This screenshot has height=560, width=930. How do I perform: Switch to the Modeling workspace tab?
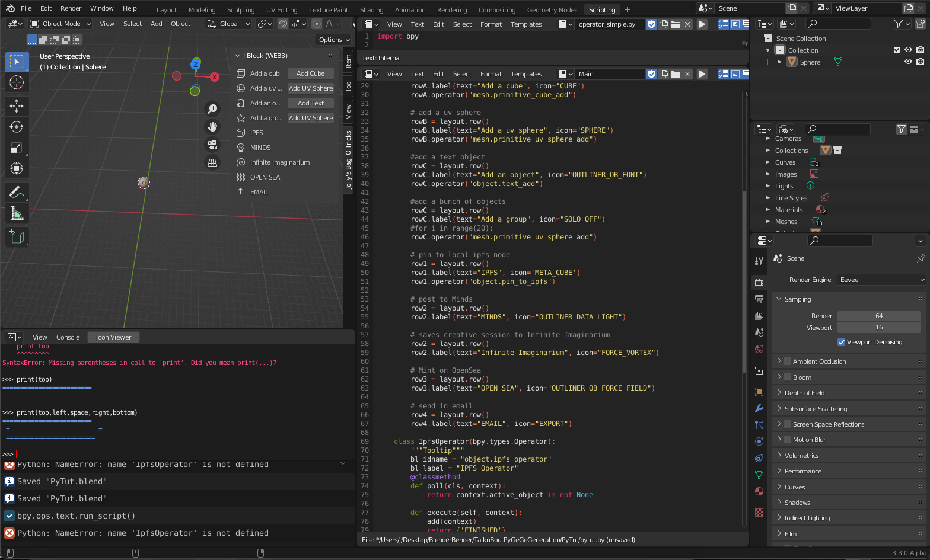[x=202, y=10]
